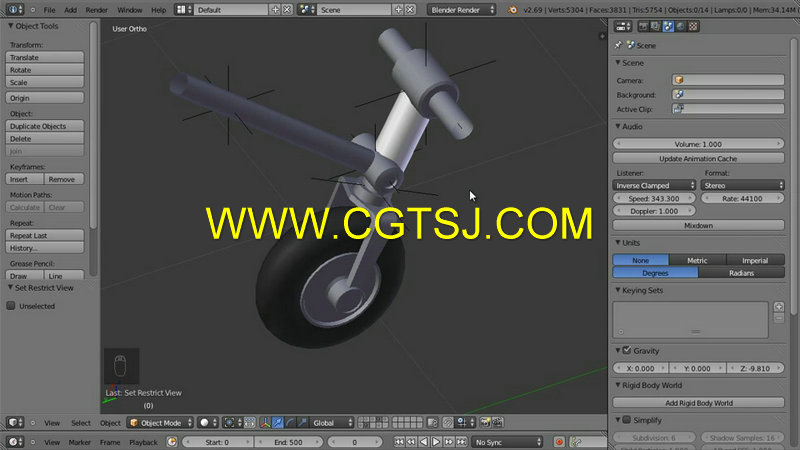Click the Mixdown button

698,225
